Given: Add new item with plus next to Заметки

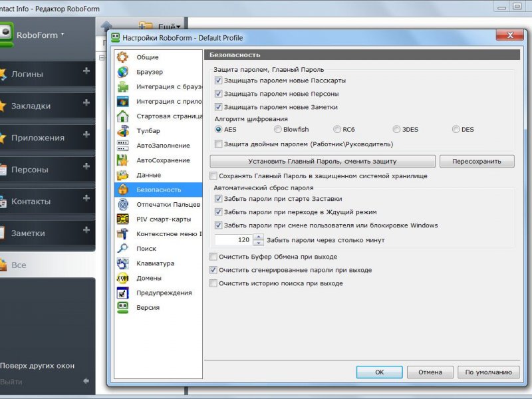Looking at the screenshot, I should 86,230.
